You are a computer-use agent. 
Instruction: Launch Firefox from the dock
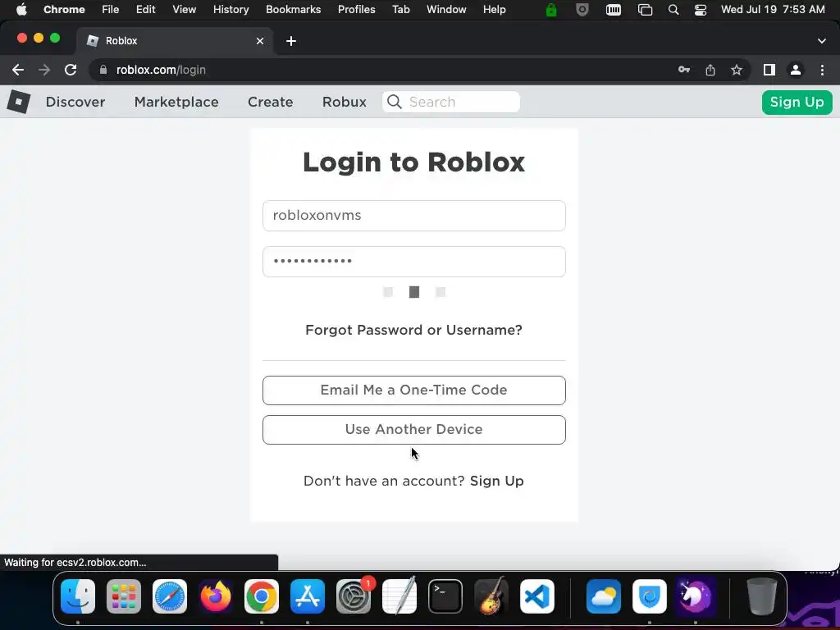(x=216, y=596)
